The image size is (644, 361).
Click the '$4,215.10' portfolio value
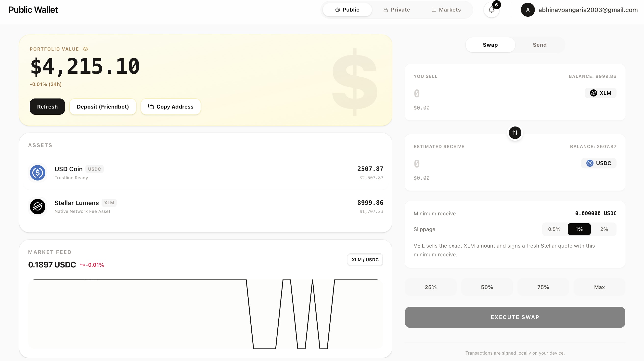[85, 66]
